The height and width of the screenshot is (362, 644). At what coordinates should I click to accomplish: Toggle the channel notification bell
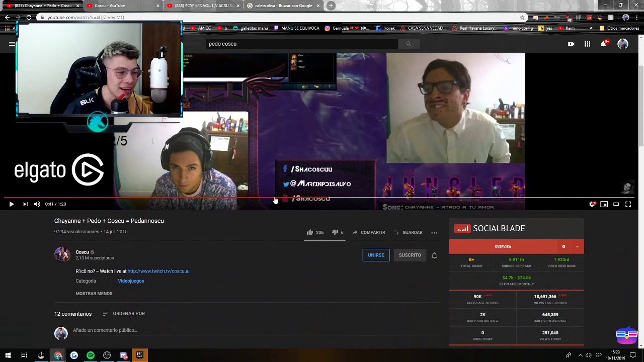(434, 255)
